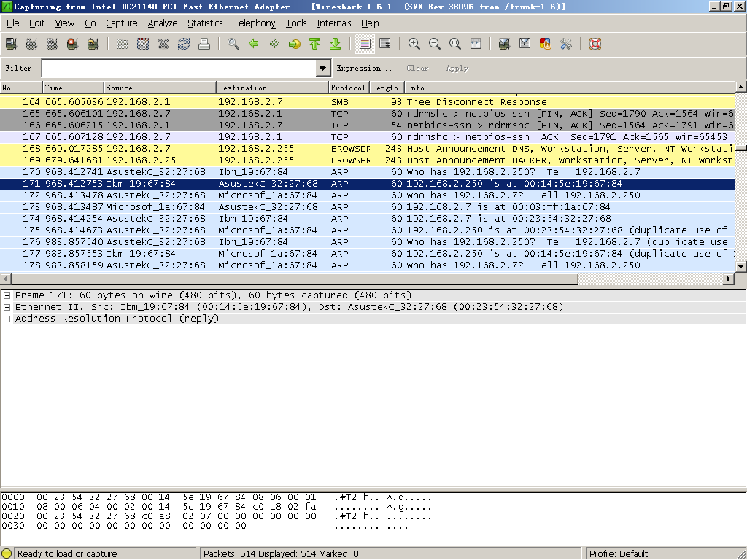Click packet list horizontal scrollbar thumb

coord(295,279)
